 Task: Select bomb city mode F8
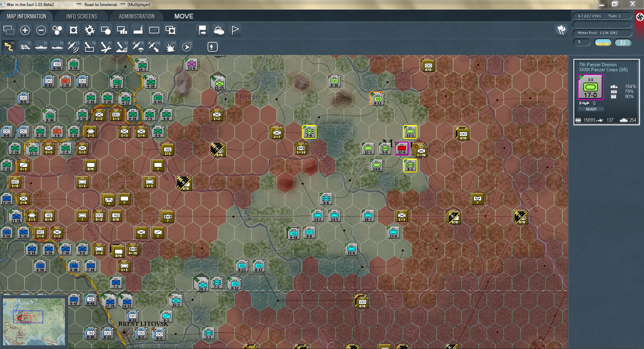[x=122, y=47]
